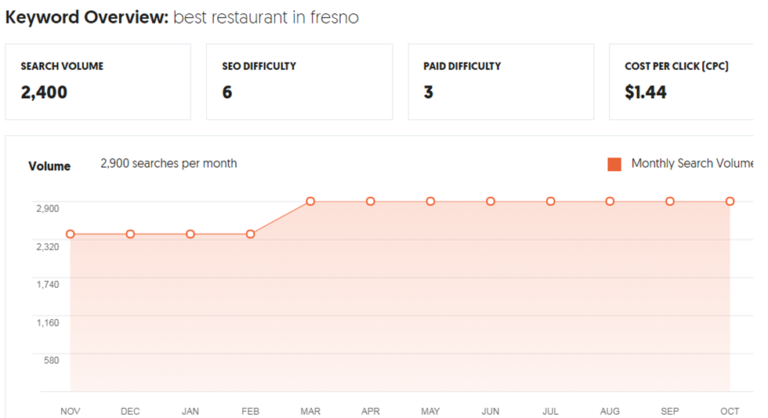Select the JAN data point circle

191,234
